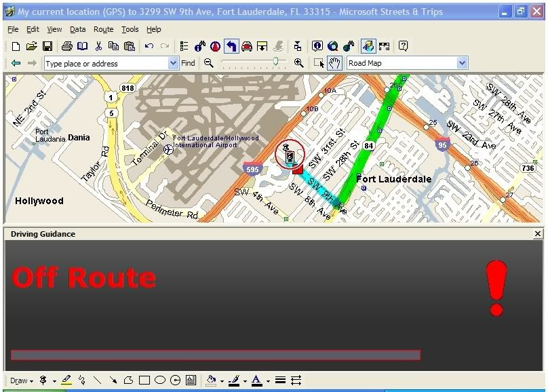Viewport: 548px width, 392px height.
Task: Expand the Pushpin style dropdown arrow
Action: click(x=54, y=381)
